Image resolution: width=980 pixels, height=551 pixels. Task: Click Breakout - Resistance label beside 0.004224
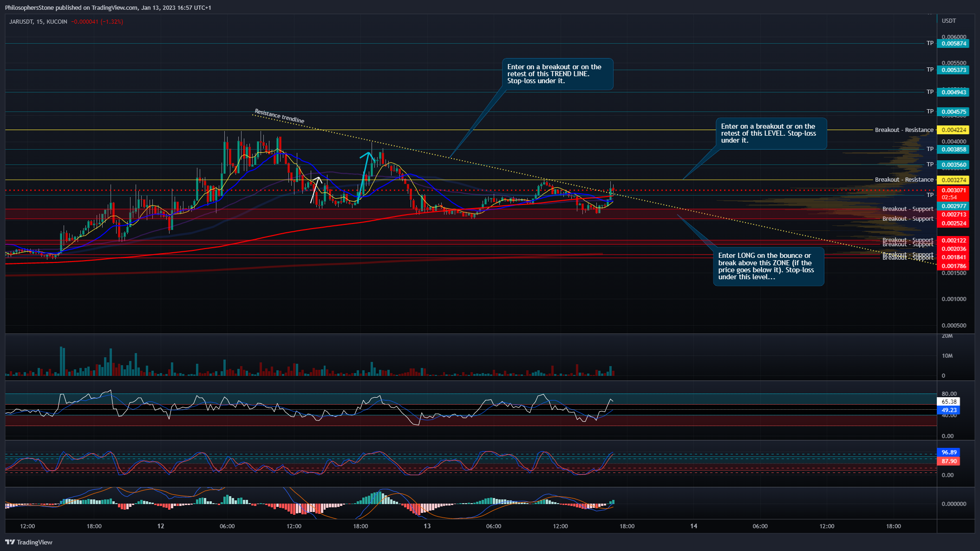[x=904, y=130]
